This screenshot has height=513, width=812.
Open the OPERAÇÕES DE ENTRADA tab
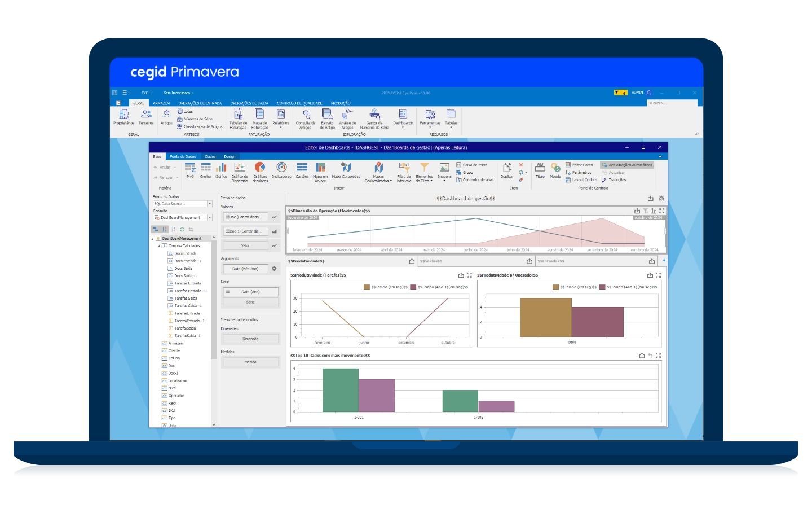(200, 103)
